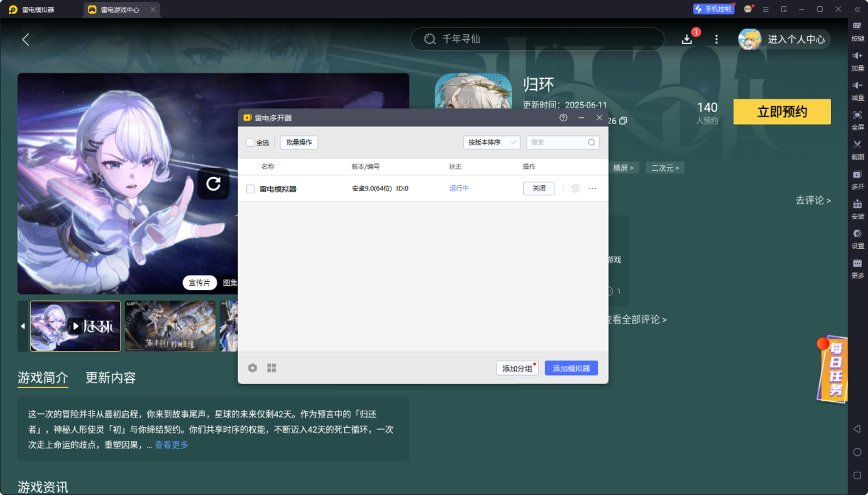Screen dimensions: 868x495
Task: Click the reload icon on the promo video
Action: point(213,184)
